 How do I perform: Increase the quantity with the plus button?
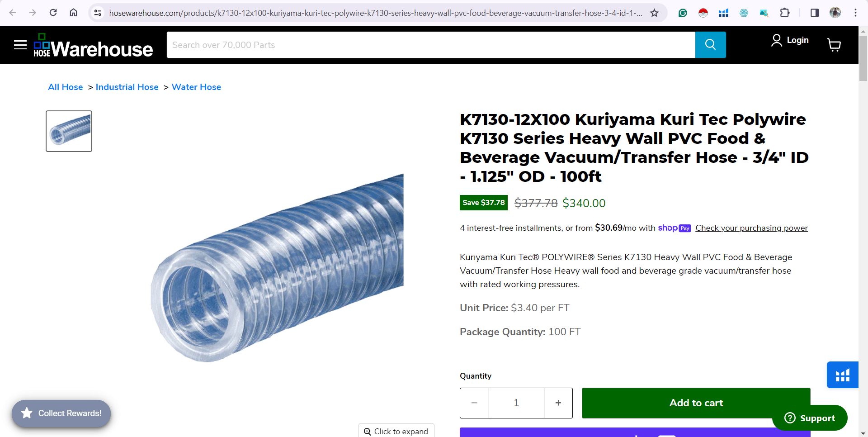click(558, 403)
